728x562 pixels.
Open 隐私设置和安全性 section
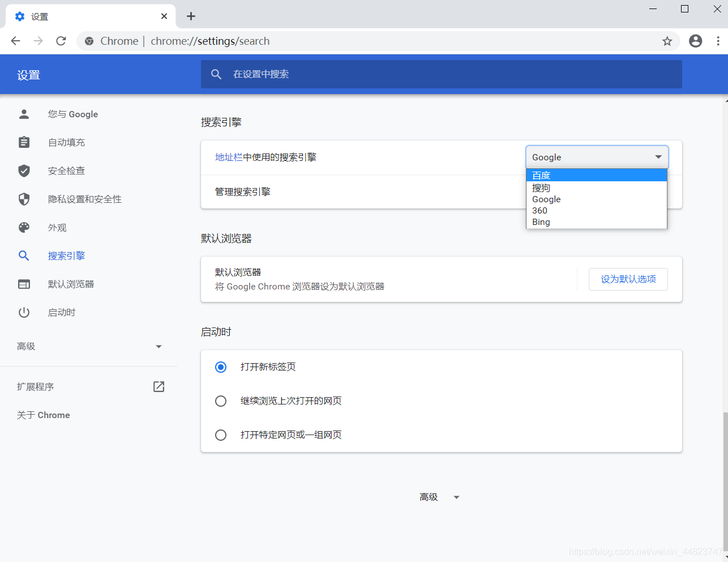85,199
